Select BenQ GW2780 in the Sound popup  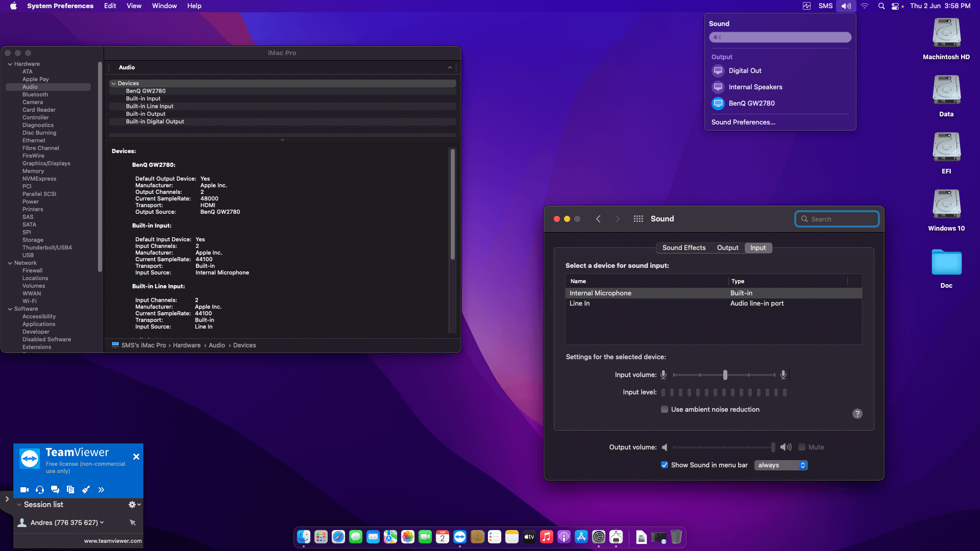point(780,104)
